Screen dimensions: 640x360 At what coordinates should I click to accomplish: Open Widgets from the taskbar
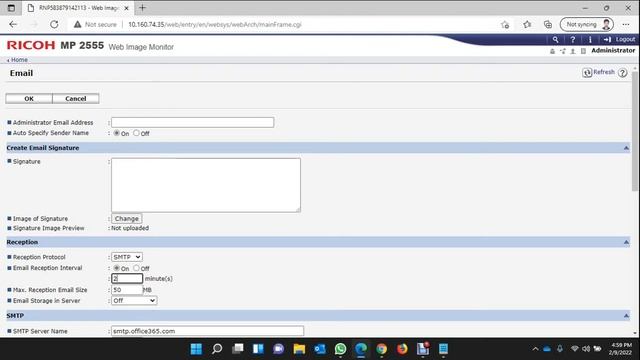point(258,349)
